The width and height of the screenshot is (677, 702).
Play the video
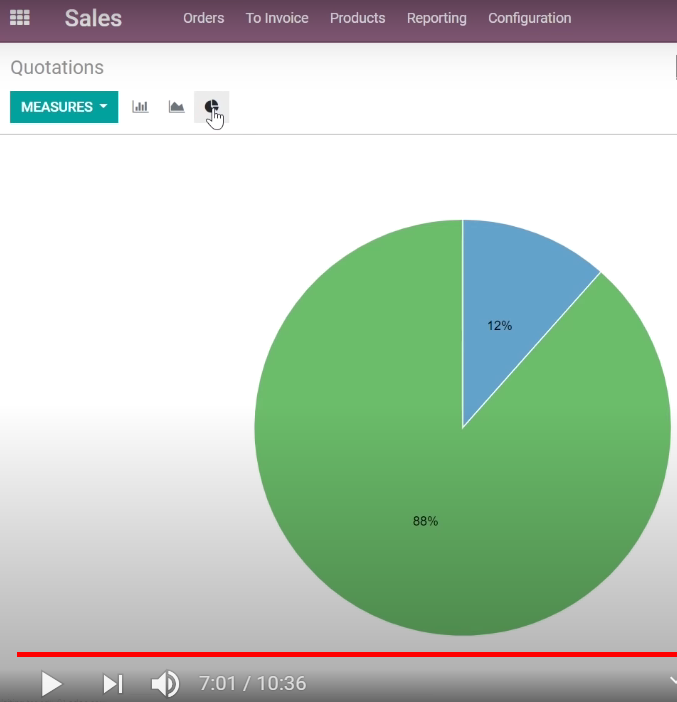[51, 684]
